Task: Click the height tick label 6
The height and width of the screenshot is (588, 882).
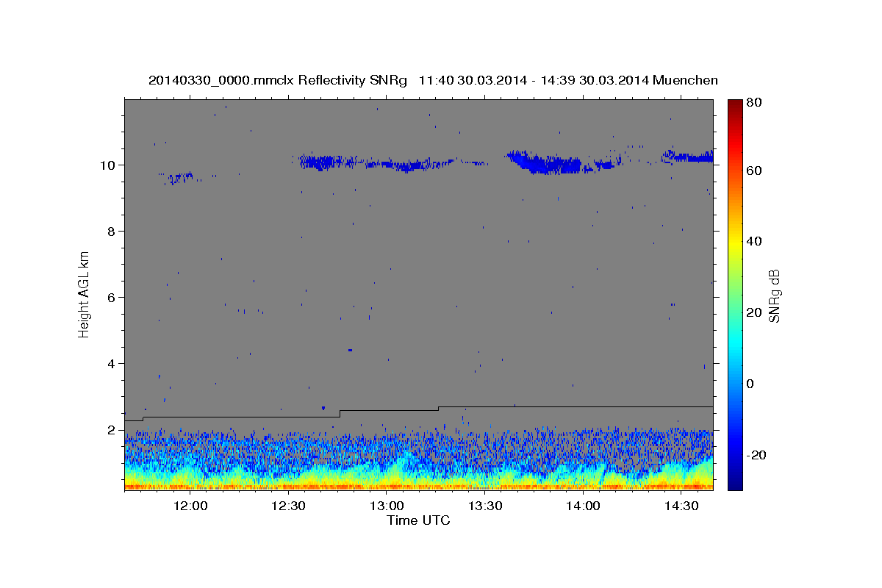Action: tap(112, 297)
